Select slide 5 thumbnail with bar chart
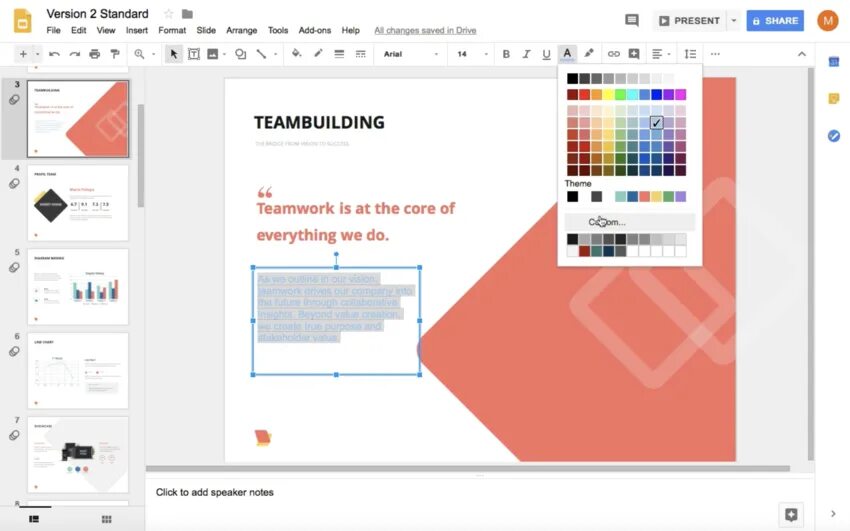Image resolution: width=850 pixels, height=531 pixels. tap(78, 287)
